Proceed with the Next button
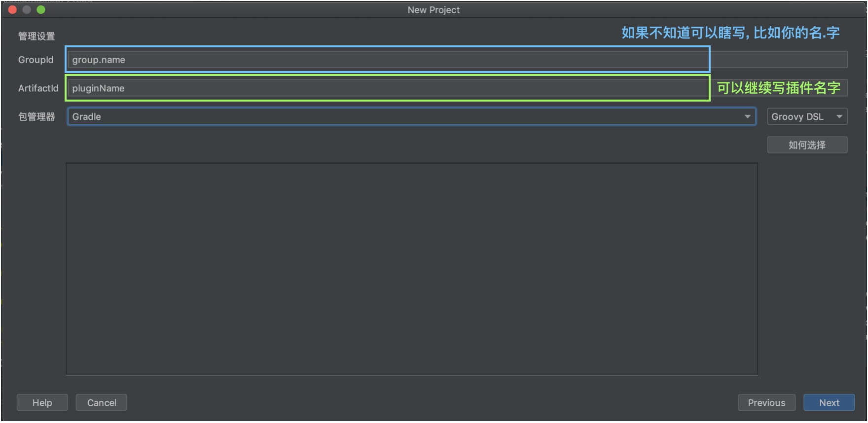Viewport: 868px width, 423px height. click(x=829, y=403)
